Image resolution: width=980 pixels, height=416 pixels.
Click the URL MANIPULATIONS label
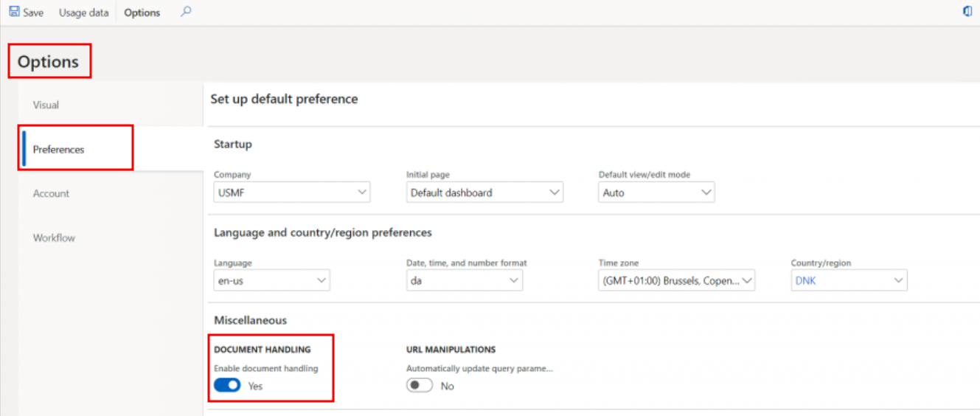[x=451, y=350]
